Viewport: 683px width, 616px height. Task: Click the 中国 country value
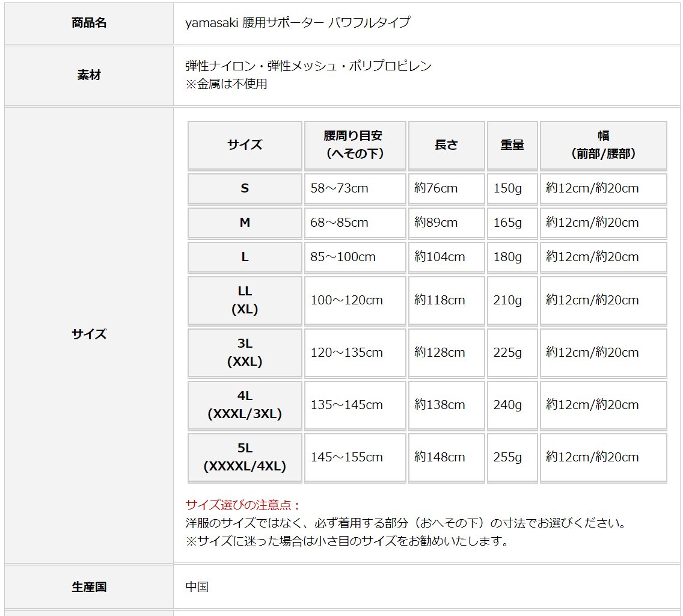(x=197, y=587)
